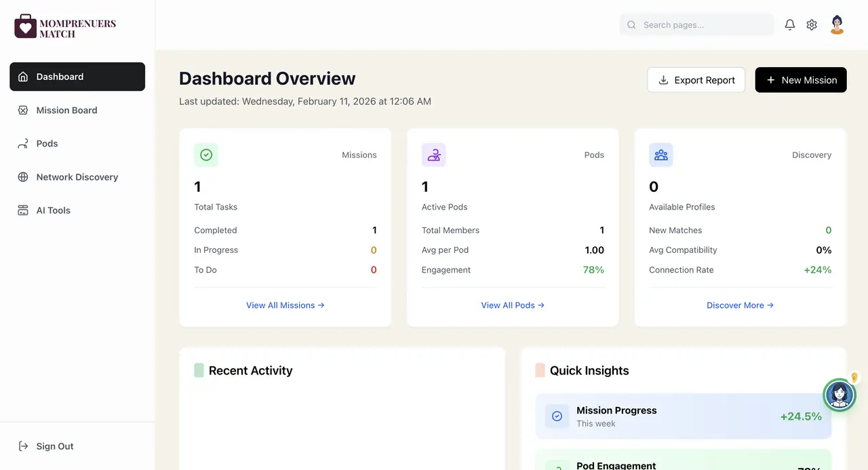Click the Pods icon in sidebar

23,143
